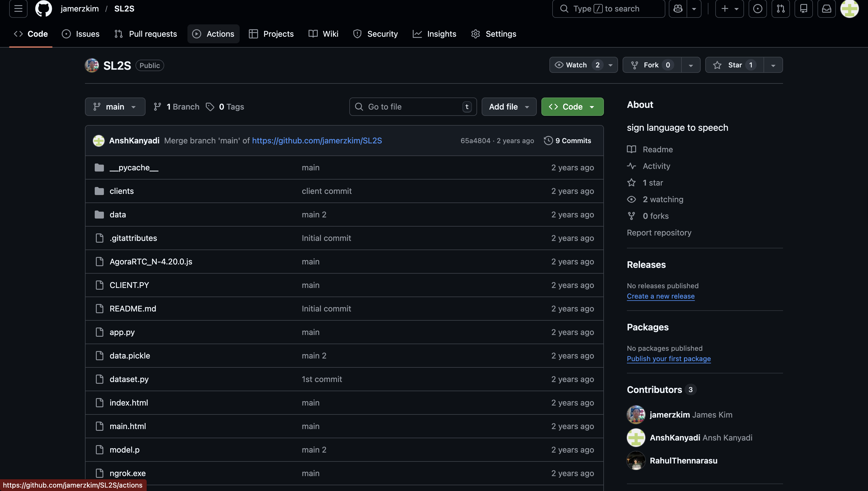Open the user profile avatar menu
868x491 pixels.
coord(849,8)
